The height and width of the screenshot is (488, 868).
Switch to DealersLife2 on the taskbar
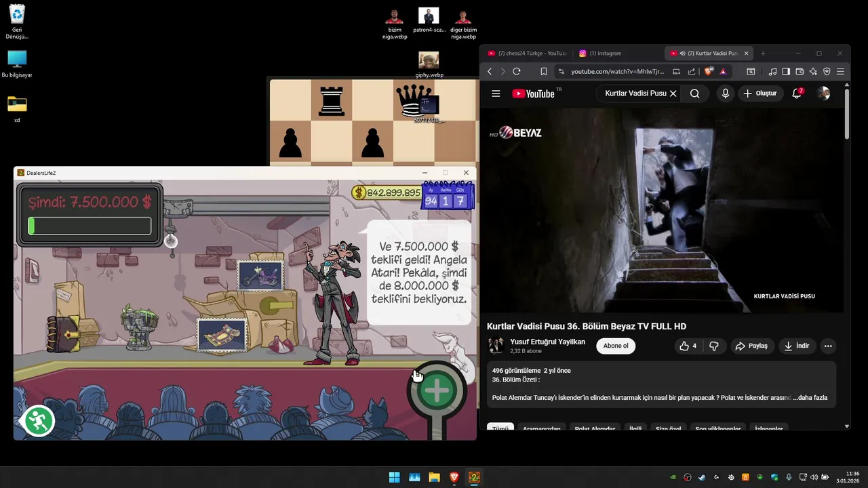pos(475,477)
